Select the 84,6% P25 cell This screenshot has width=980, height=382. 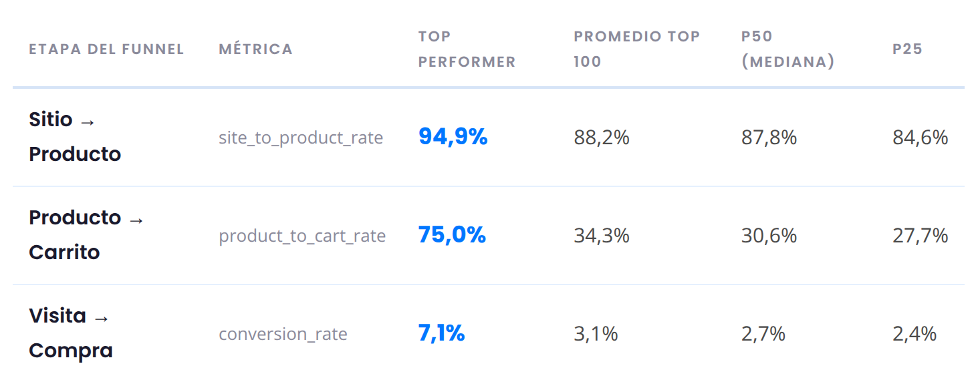click(x=921, y=138)
